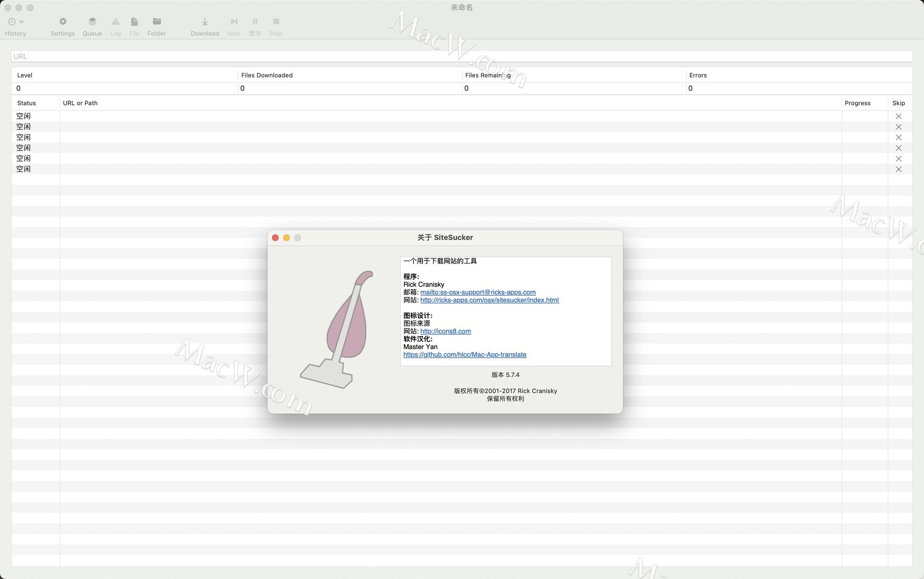Click the Next skip-forward icon
The width and height of the screenshot is (924, 579).
tap(234, 22)
